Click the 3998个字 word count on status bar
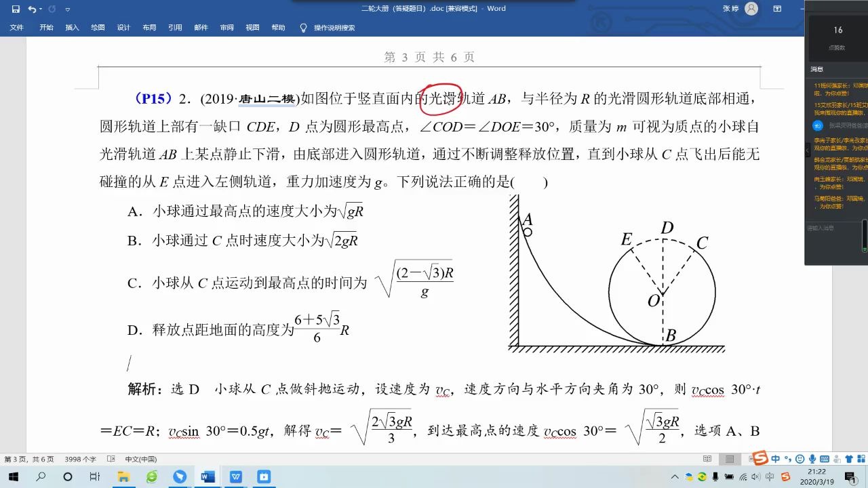The height and width of the screenshot is (488, 868). tap(80, 459)
